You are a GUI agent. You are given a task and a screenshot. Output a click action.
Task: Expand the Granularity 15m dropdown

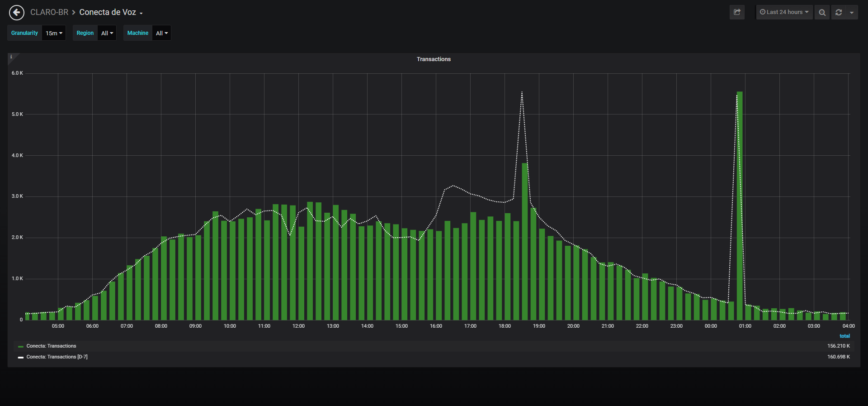point(54,33)
